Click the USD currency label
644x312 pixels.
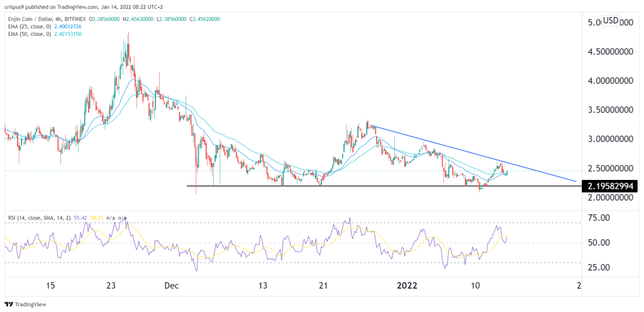click(610, 20)
